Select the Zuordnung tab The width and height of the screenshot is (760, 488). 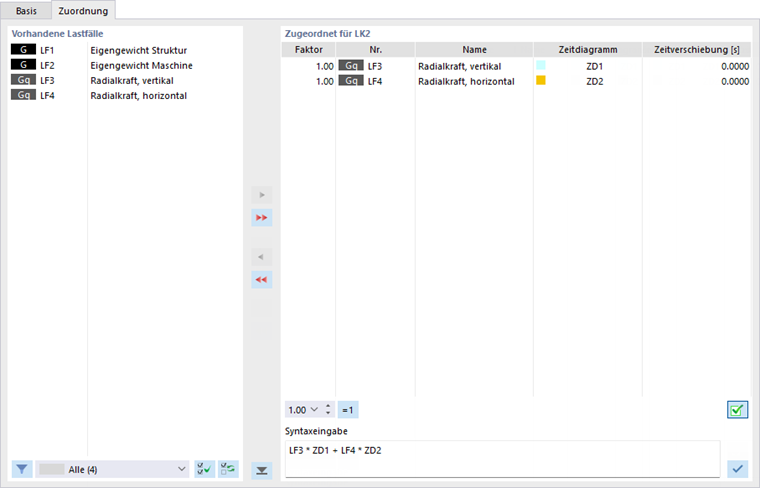[83, 11]
